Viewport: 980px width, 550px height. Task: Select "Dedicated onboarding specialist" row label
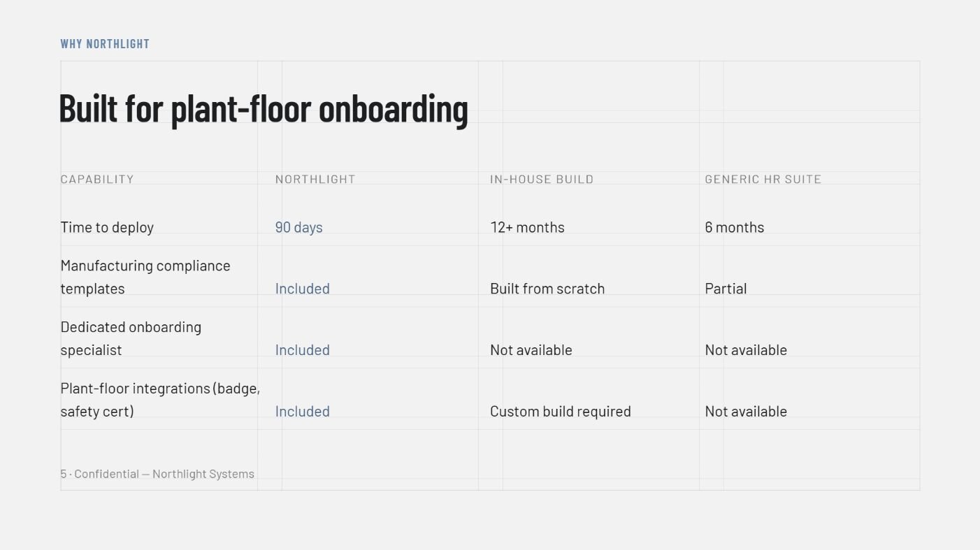[x=131, y=338]
